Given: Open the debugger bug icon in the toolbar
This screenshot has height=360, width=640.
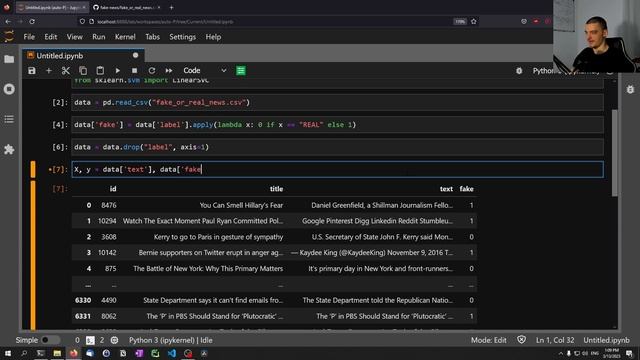Looking at the screenshot, I should tap(519, 71).
